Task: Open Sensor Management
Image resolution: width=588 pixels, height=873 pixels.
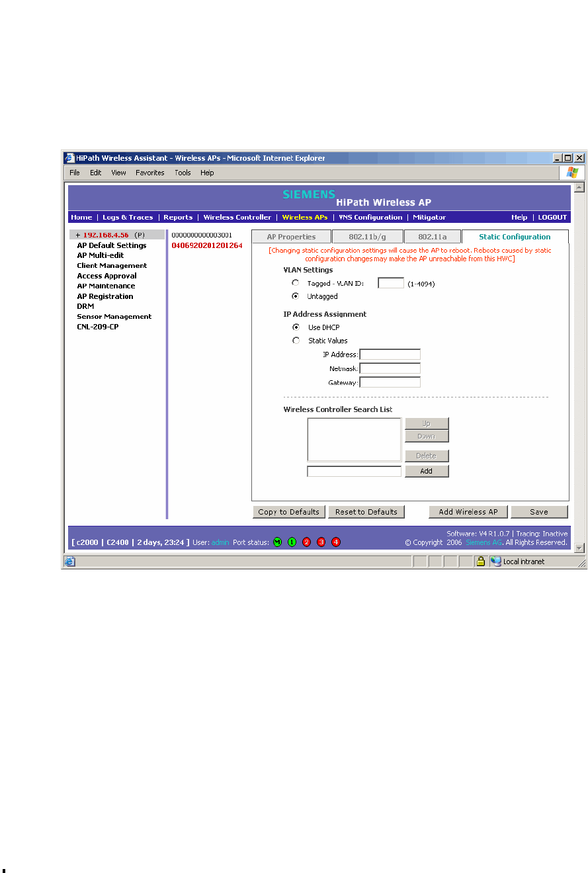Action: point(114,317)
